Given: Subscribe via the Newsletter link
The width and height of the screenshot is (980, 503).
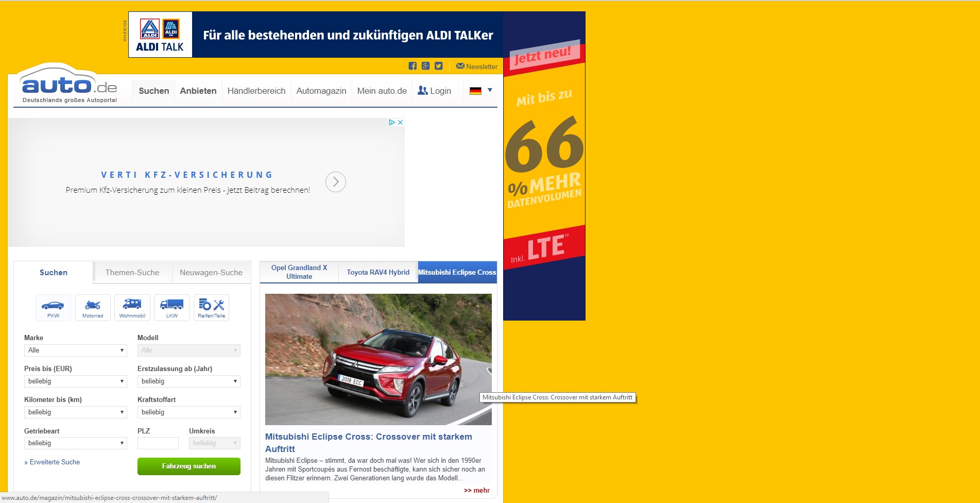Looking at the screenshot, I should [x=477, y=66].
